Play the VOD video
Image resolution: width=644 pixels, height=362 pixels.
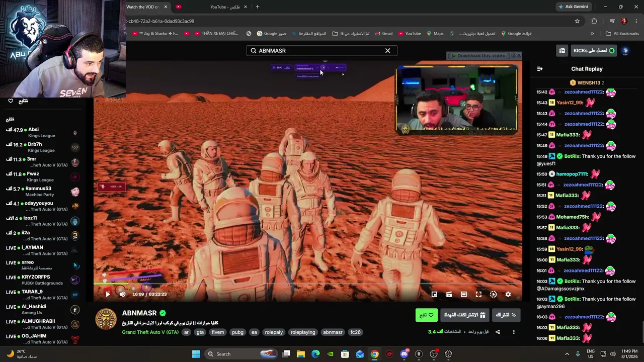coord(108,295)
